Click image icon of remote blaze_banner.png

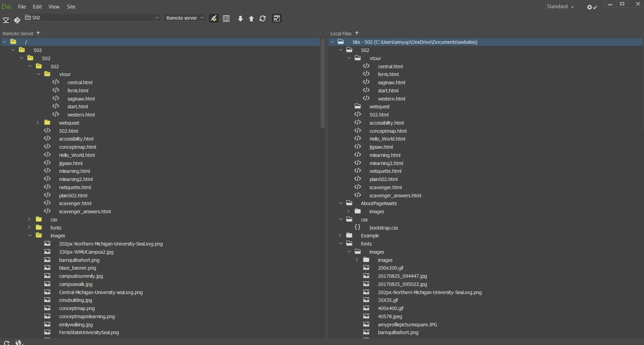coord(47,268)
